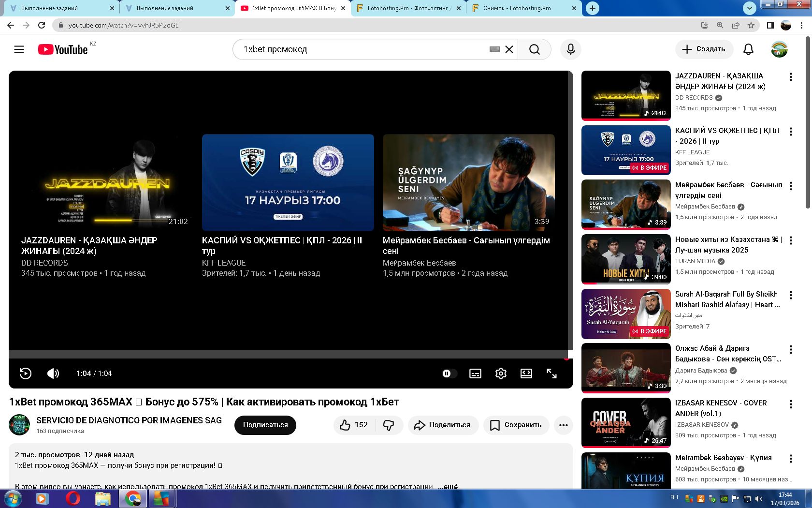Open the YouTube guide hamburger menu
This screenshot has height=508, width=812.
[x=19, y=49]
